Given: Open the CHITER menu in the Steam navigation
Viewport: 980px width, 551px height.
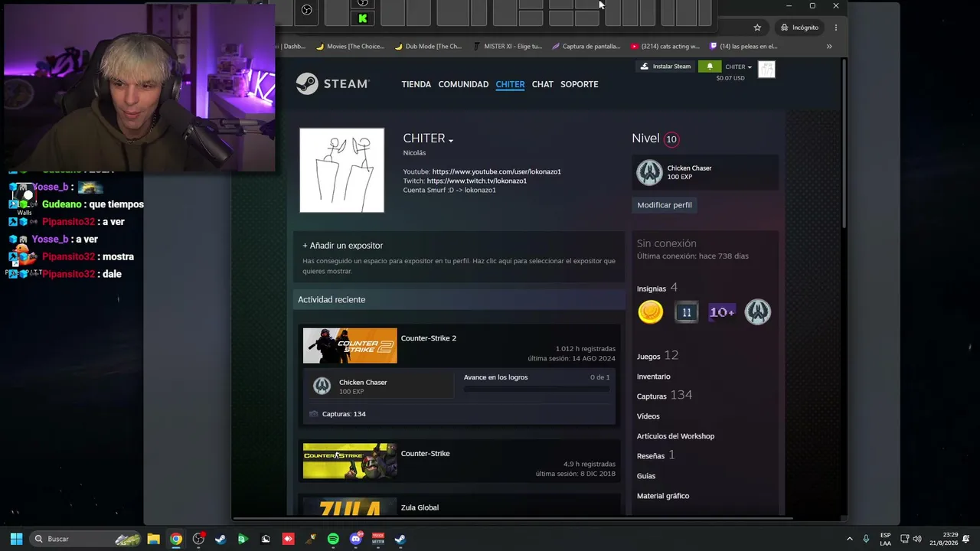Looking at the screenshot, I should tap(510, 84).
